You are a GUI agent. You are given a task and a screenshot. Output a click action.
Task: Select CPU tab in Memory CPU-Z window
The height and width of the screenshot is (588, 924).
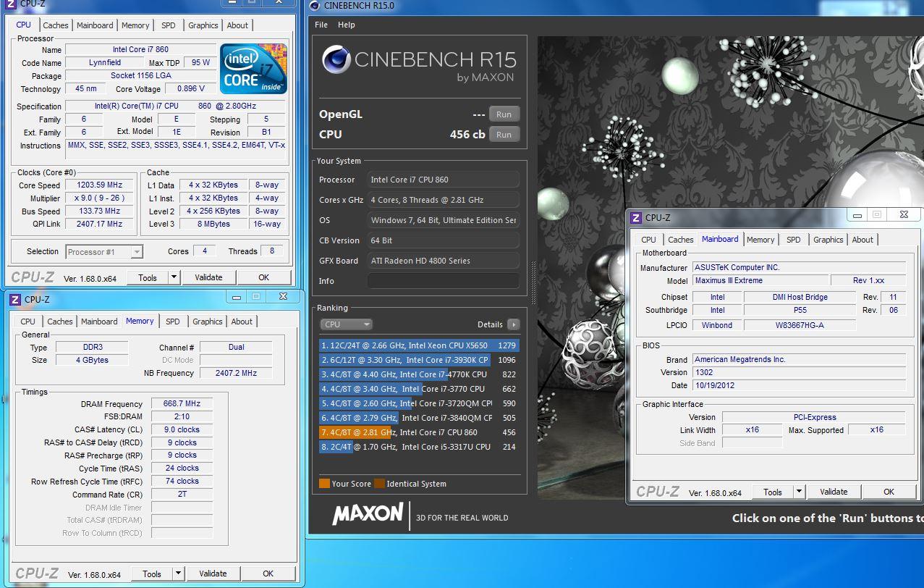[x=28, y=322]
